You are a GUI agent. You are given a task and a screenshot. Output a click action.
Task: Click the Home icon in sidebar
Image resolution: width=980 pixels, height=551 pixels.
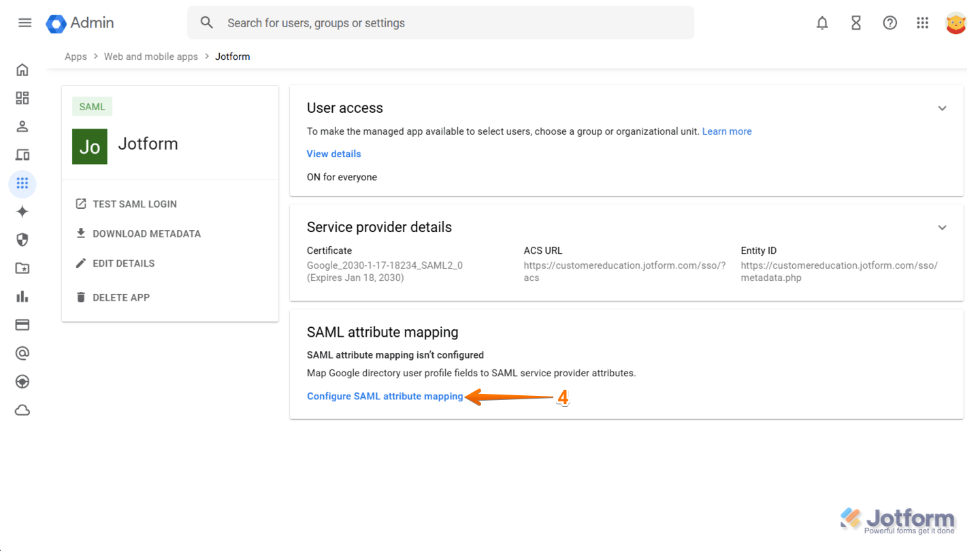pos(22,70)
